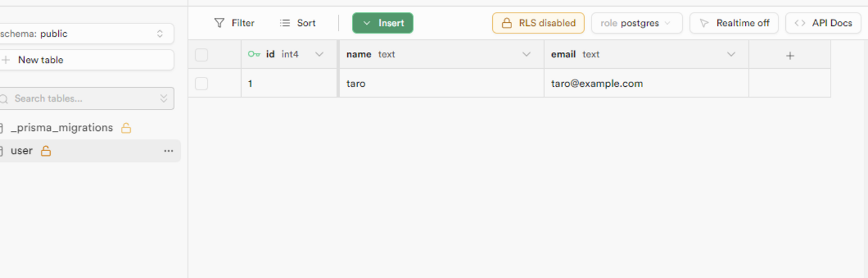The width and height of the screenshot is (868, 278).
Task: Toggle the select-all rows header checkbox
Action: click(202, 55)
